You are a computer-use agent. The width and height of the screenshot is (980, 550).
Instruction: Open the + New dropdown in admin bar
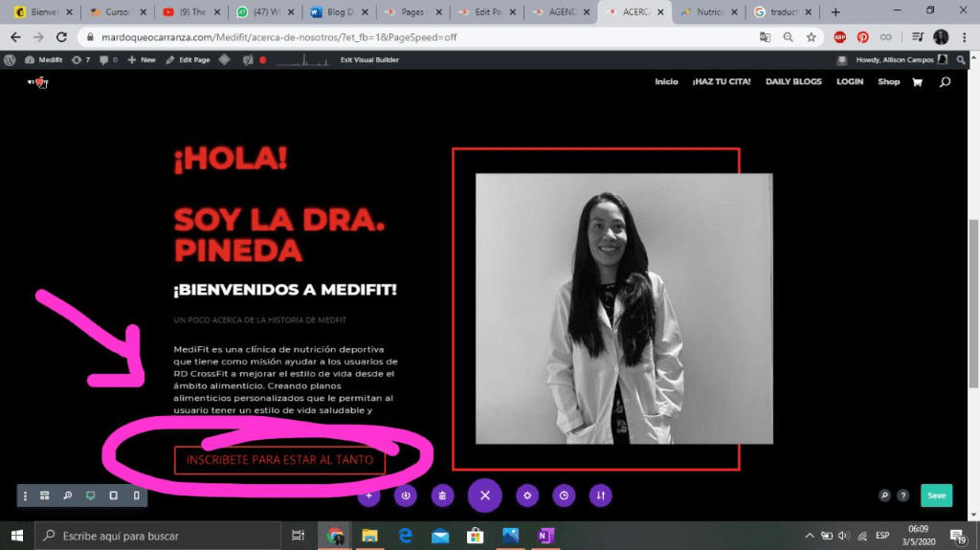[x=143, y=59]
